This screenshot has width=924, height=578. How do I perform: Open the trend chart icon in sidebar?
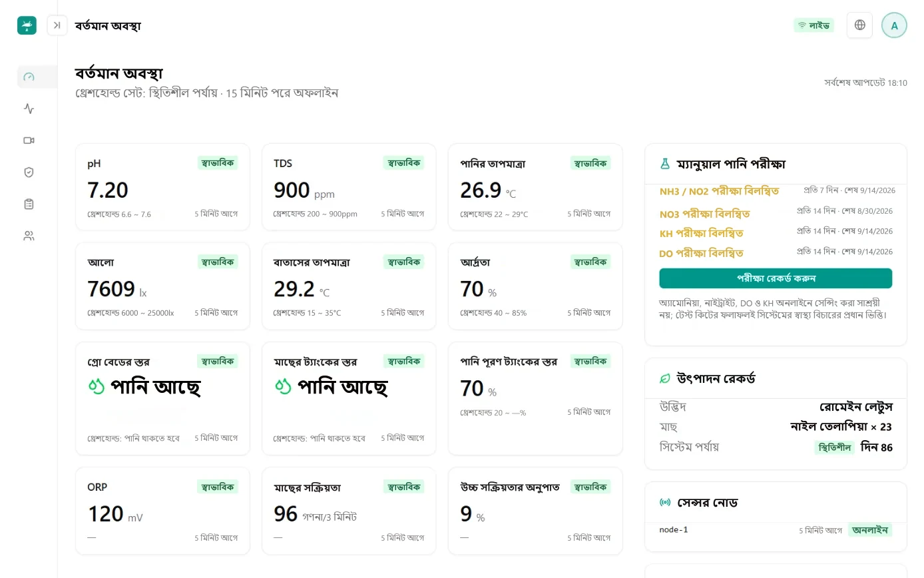pos(29,109)
